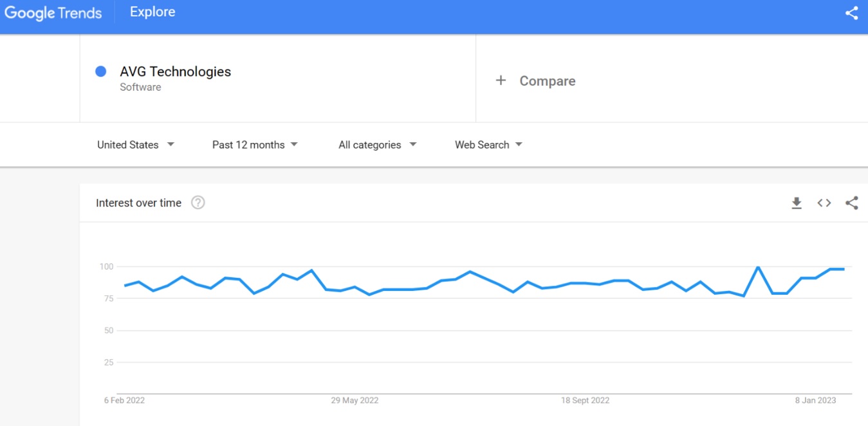The height and width of the screenshot is (426, 868).
Task: Click the Compare button to add term
Action: pyautogui.click(x=547, y=81)
